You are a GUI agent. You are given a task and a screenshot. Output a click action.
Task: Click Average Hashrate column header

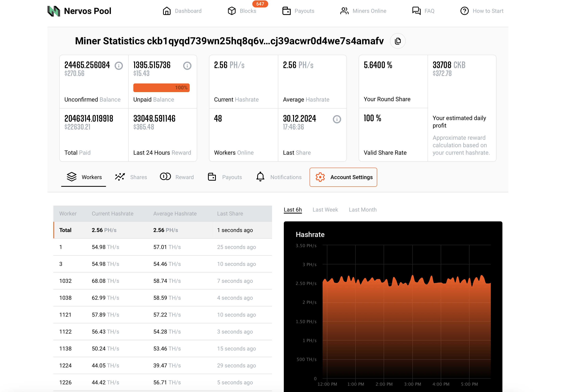(175, 214)
